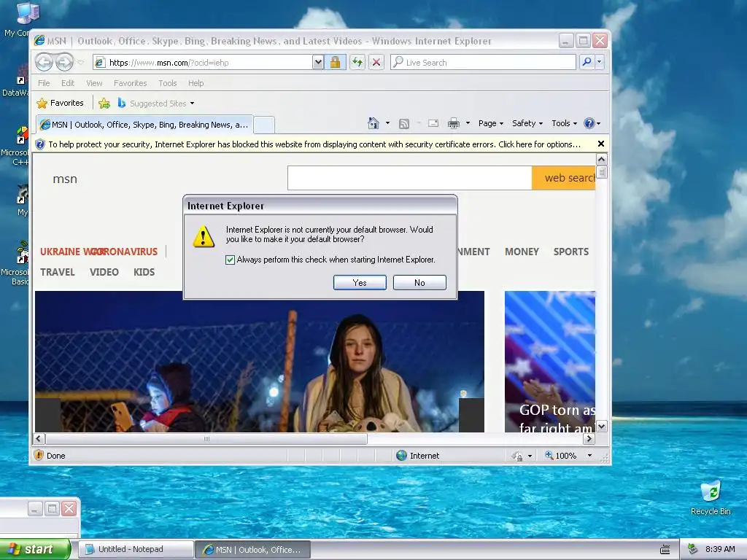Click Yes to set default browser

tap(360, 282)
